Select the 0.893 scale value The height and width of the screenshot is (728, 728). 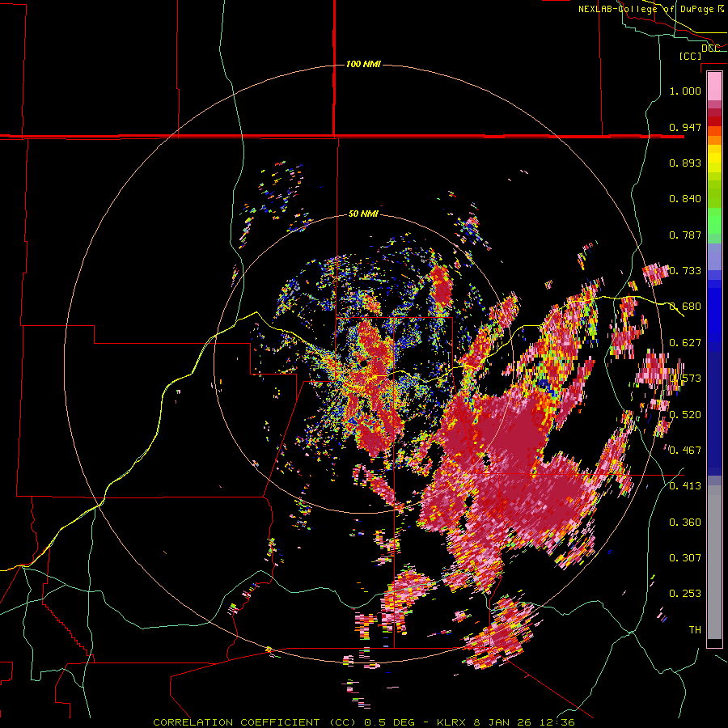[685, 163]
